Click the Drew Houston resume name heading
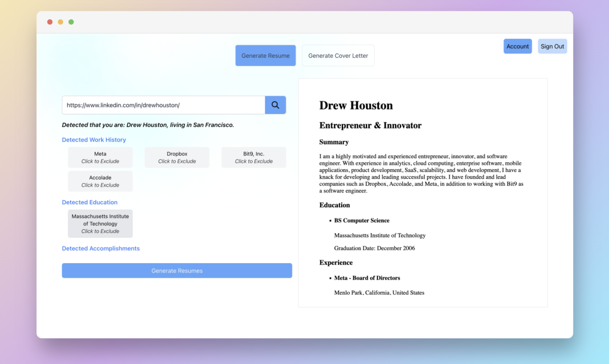609x364 pixels. (x=356, y=106)
